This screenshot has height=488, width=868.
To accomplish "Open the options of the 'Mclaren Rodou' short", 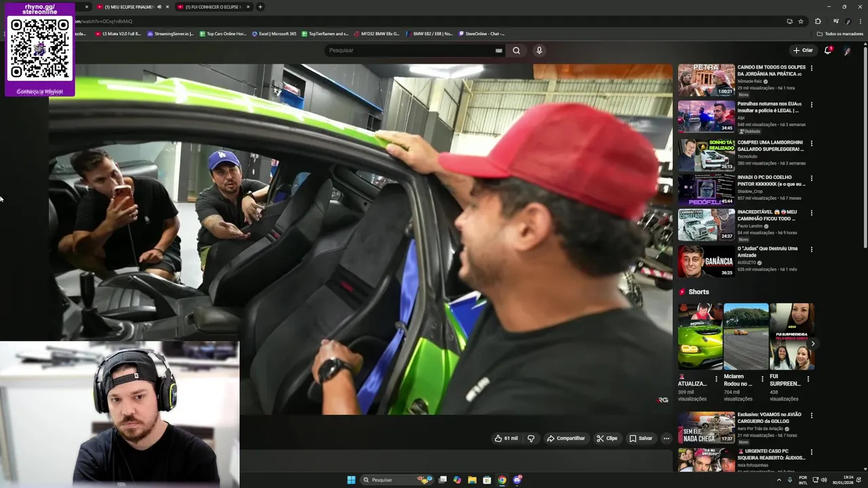I will (x=762, y=380).
